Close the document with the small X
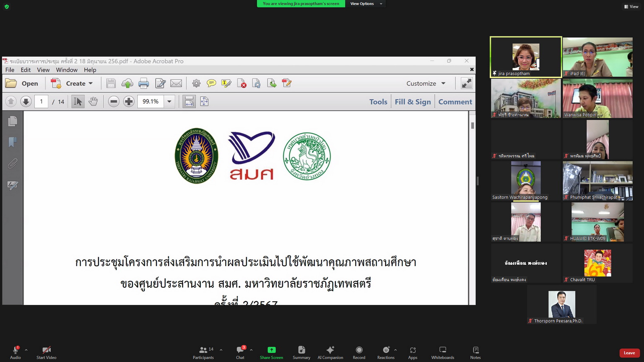The image size is (644, 362). (x=472, y=70)
